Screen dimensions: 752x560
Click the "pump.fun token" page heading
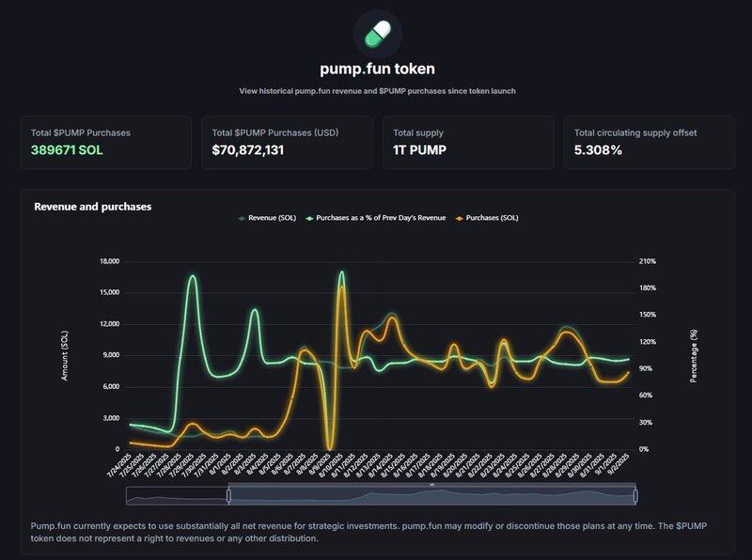point(378,69)
